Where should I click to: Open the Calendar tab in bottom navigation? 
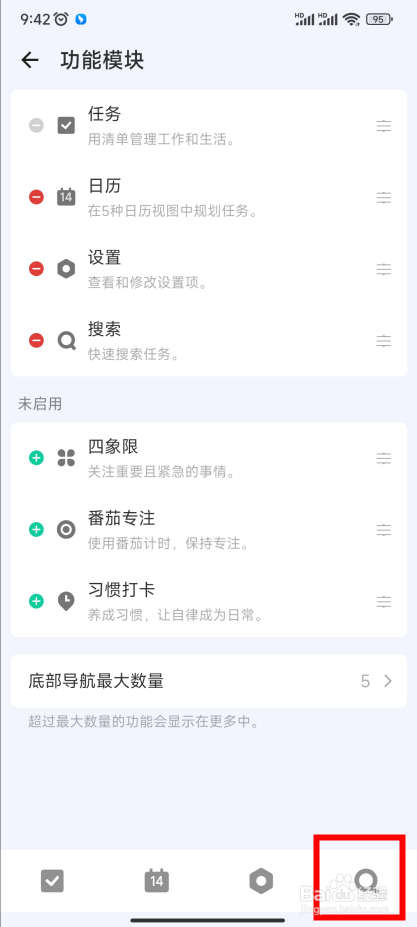tap(157, 881)
